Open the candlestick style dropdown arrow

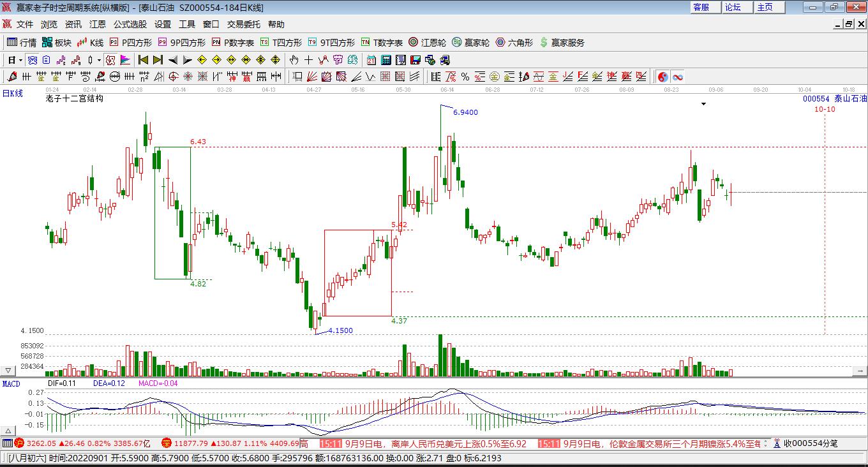[99, 60]
